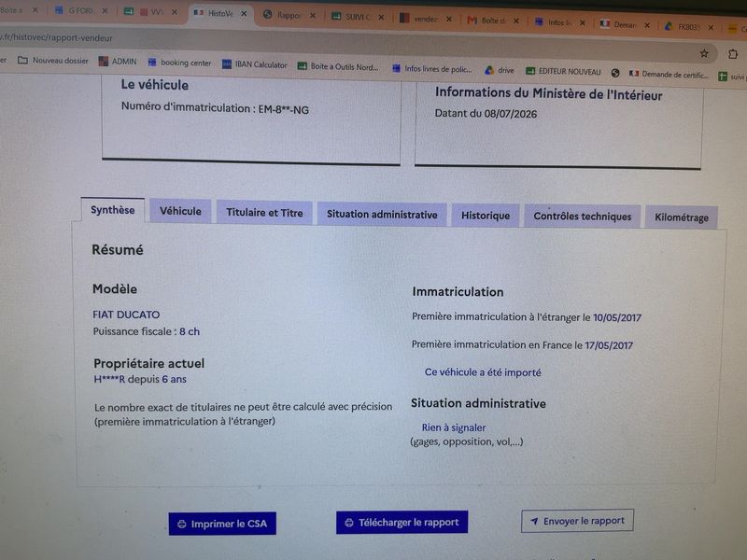Select the Véhicule tab
The height and width of the screenshot is (560, 747).
click(x=180, y=211)
